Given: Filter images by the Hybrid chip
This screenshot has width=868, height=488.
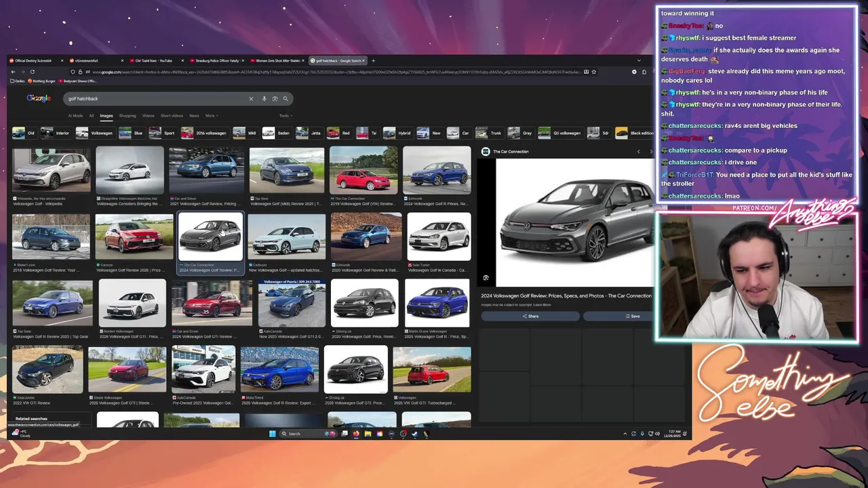Looking at the screenshot, I should click(398, 133).
